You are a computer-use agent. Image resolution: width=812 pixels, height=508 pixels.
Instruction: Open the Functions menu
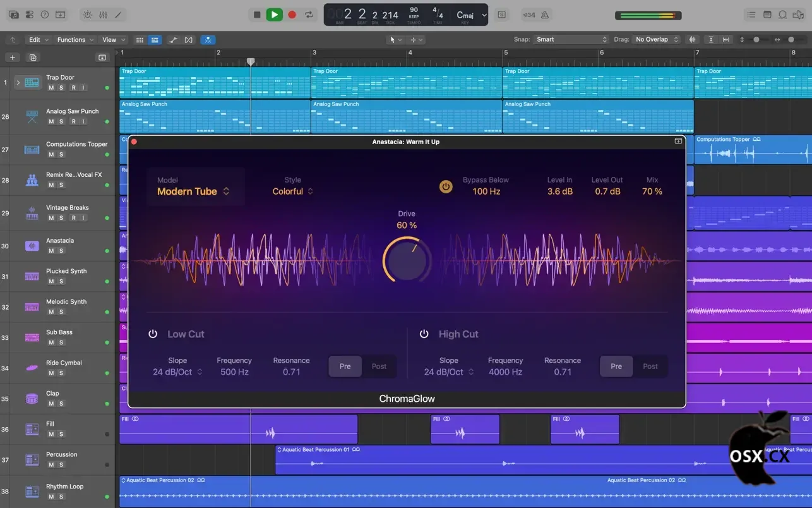(75, 40)
